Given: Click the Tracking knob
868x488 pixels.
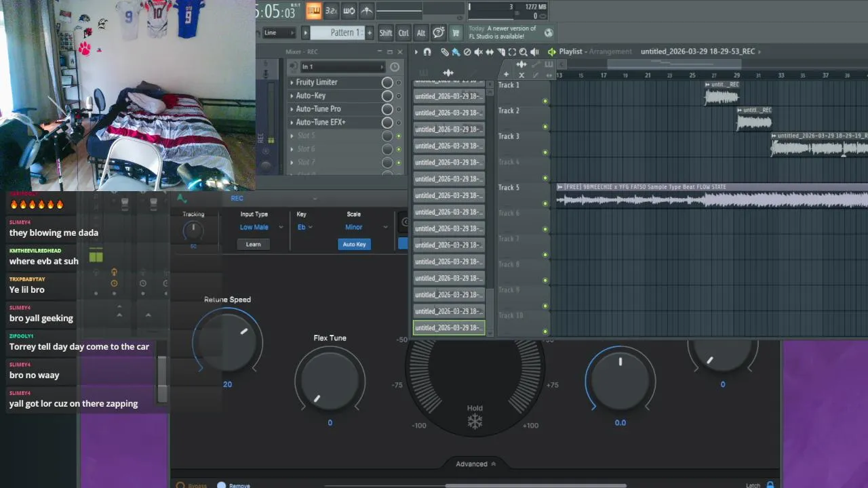Looking at the screenshot, I should click(193, 231).
